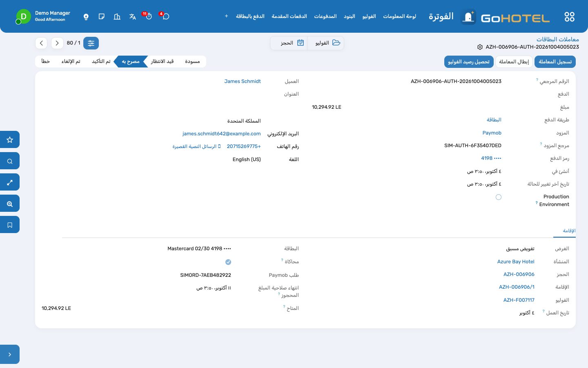Open James Schmidt customer link

(x=243, y=81)
